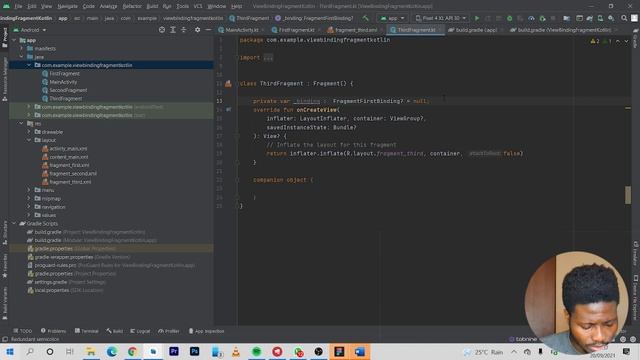Click the editor vertical scrollbar thumb
Image resolution: width=640 pixels, height=360 pixels.
(x=628, y=195)
